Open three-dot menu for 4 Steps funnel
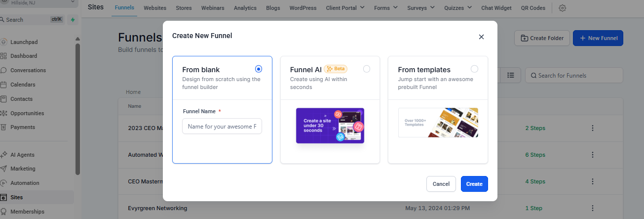The height and width of the screenshot is (219, 644). tap(593, 181)
